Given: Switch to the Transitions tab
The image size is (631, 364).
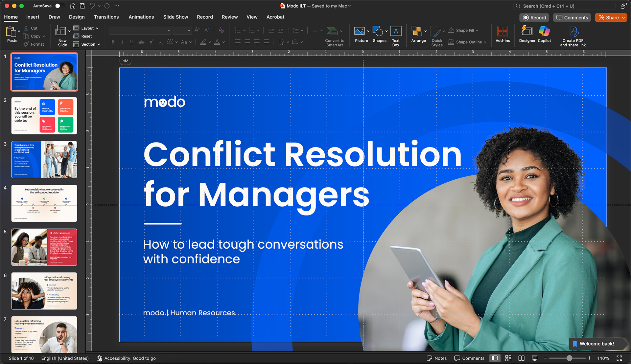Looking at the screenshot, I should [x=106, y=17].
